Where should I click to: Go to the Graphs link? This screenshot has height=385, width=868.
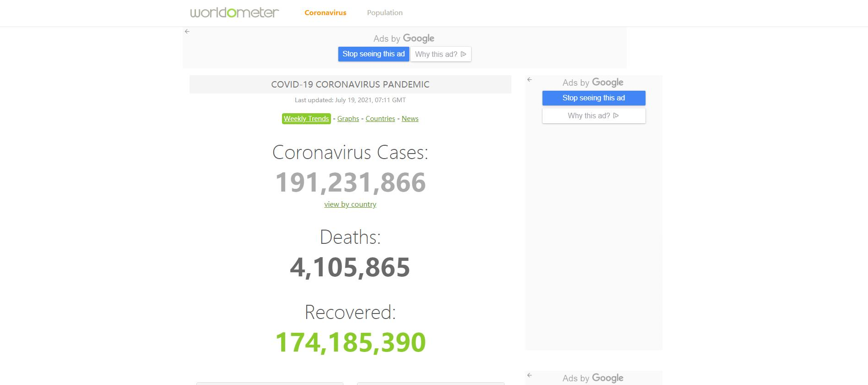348,119
